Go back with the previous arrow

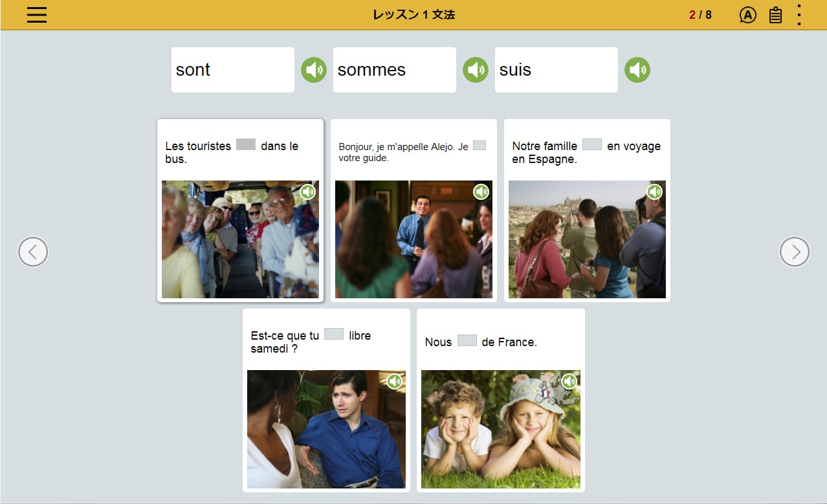click(x=33, y=252)
